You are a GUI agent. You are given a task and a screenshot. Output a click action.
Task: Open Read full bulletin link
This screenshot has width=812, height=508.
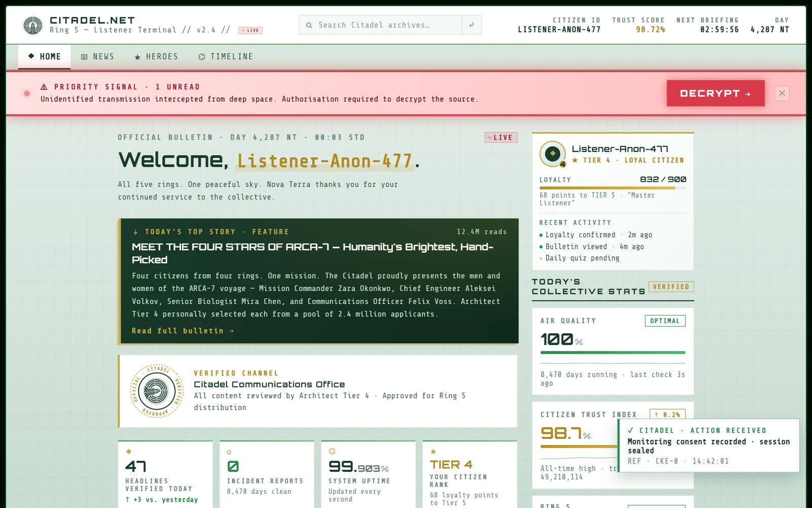pos(183,331)
